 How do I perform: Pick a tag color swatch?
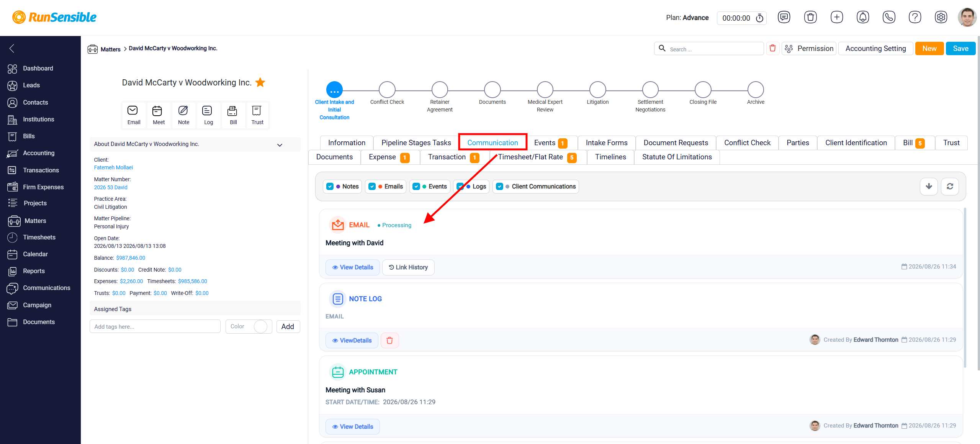[260, 327]
